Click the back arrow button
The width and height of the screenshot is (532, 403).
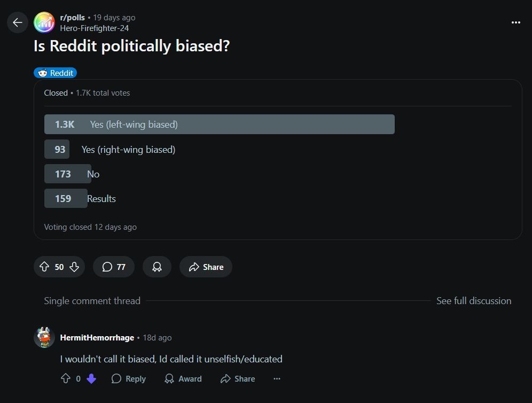17,22
